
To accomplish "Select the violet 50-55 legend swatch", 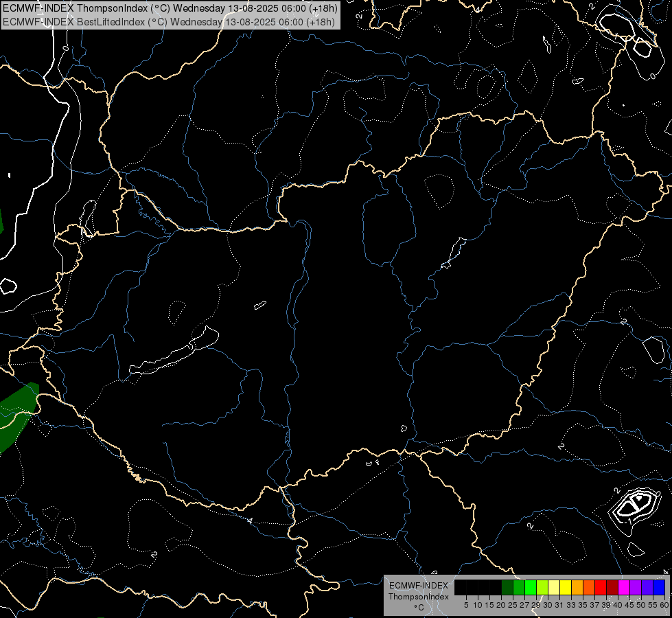I will [647, 588].
